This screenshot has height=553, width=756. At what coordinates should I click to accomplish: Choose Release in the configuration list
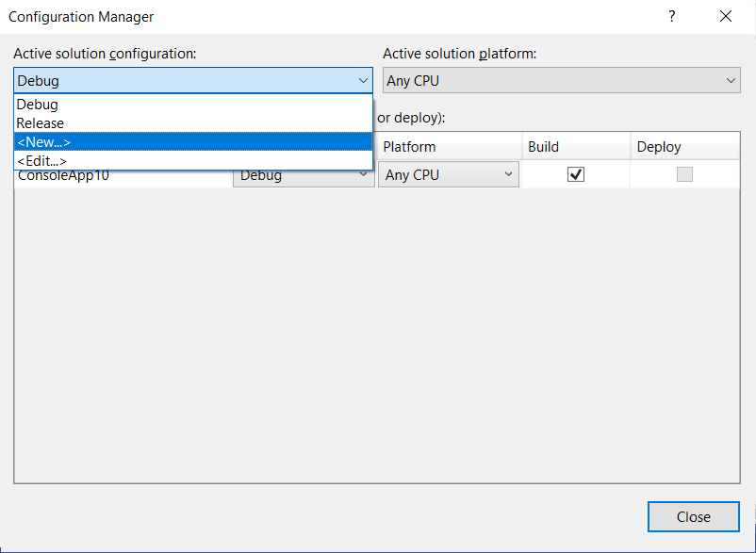(41, 123)
